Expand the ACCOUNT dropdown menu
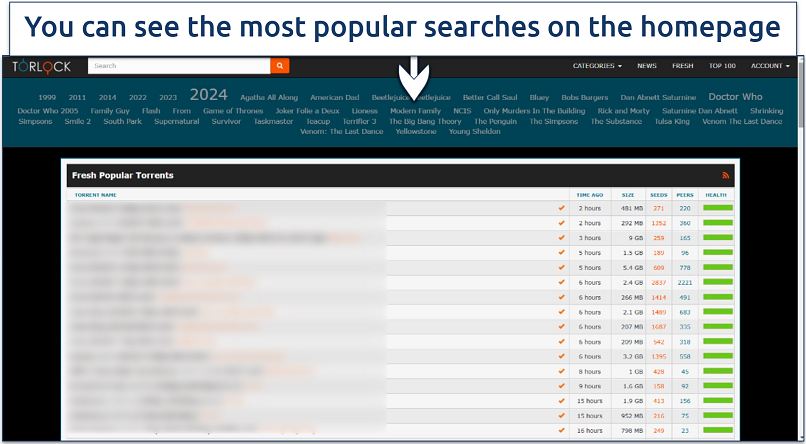This screenshot has width=806, height=444. point(770,66)
